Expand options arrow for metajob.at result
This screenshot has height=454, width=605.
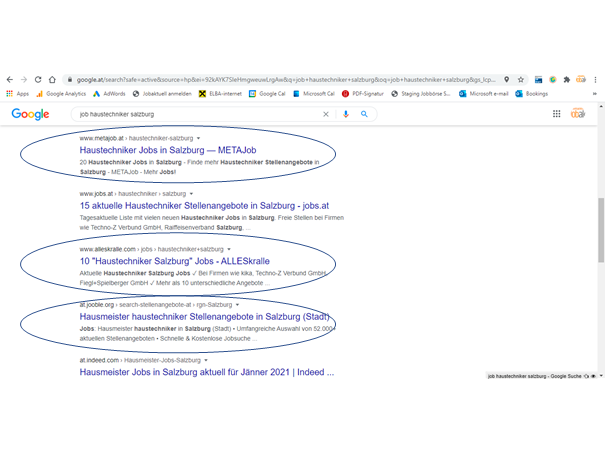[x=198, y=138]
